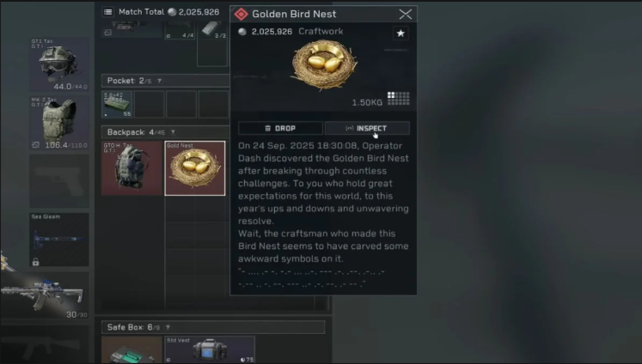Viewport: 642px width, 364px height.
Task: Select the Std Vest in Safe Box
Action: click(x=210, y=349)
